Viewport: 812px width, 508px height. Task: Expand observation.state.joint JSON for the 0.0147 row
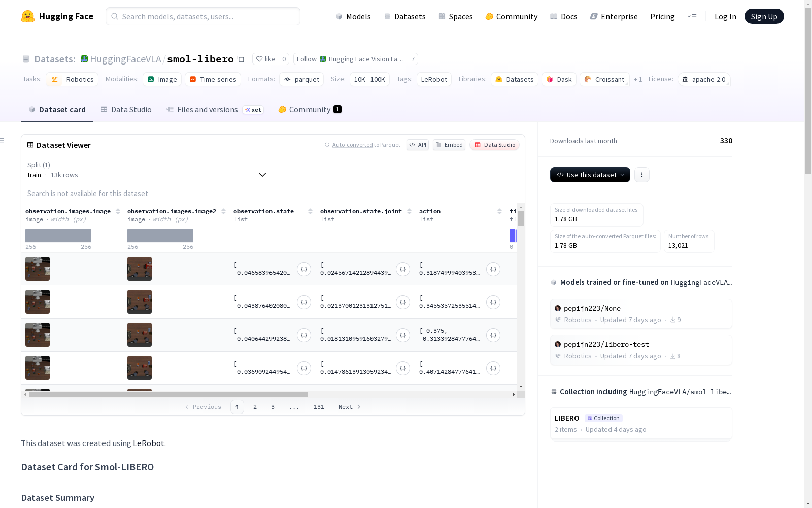[403, 368]
